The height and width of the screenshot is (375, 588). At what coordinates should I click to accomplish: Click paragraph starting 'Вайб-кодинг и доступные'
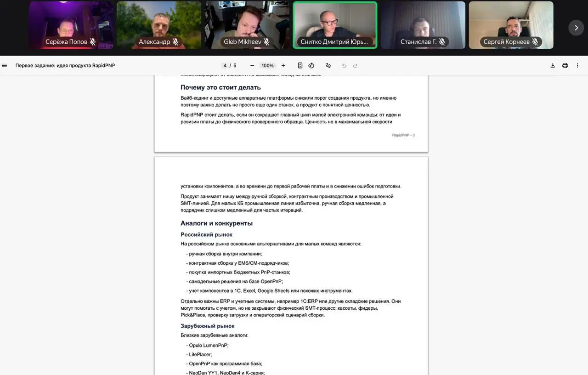coord(288,101)
